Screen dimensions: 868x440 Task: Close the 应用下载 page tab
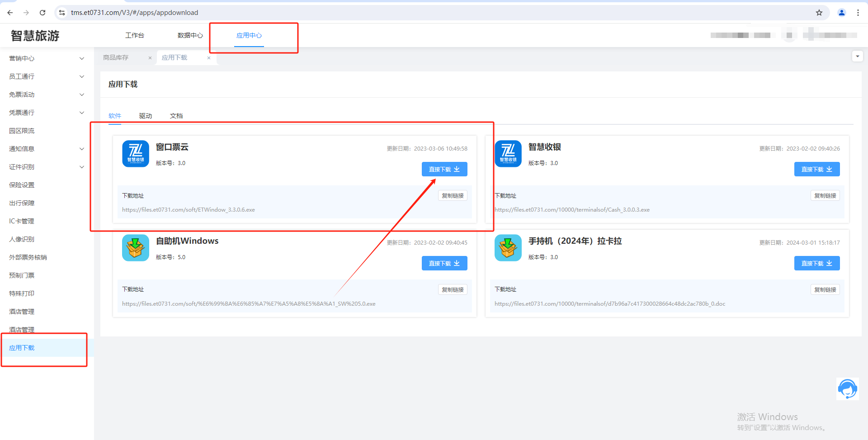209,58
